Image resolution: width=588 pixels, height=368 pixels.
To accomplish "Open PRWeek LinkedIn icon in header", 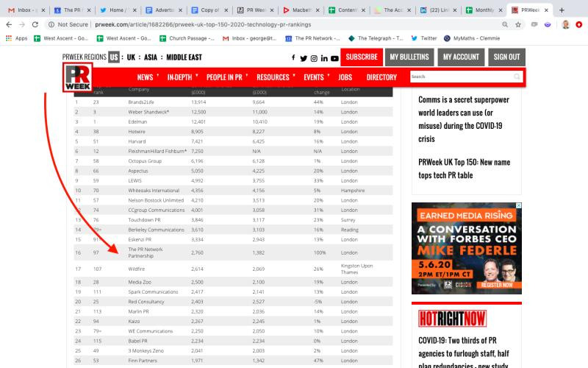I will 324,58.
